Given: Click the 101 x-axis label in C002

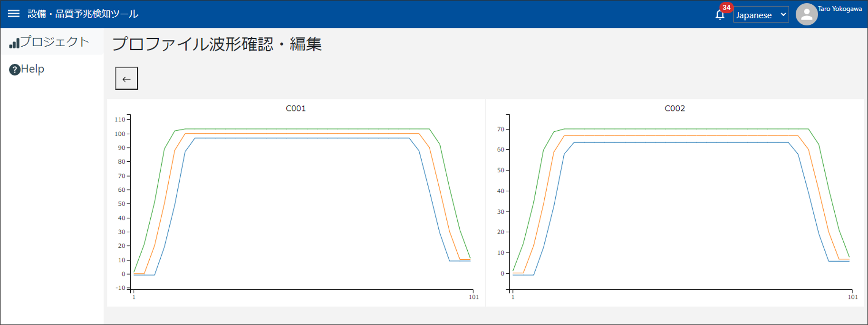Looking at the screenshot, I should point(853,297).
